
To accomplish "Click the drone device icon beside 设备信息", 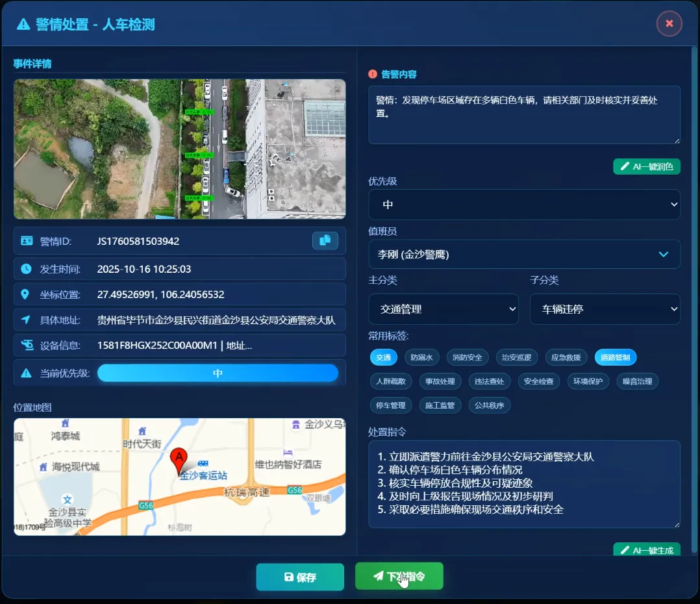I will click(x=26, y=345).
